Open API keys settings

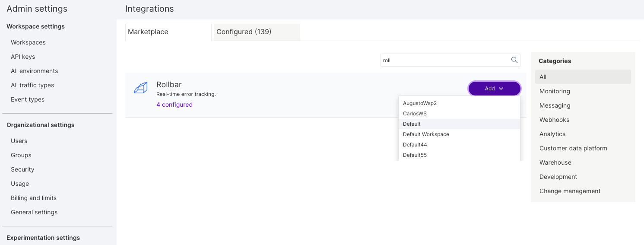pyautogui.click(x=23, y=57)
